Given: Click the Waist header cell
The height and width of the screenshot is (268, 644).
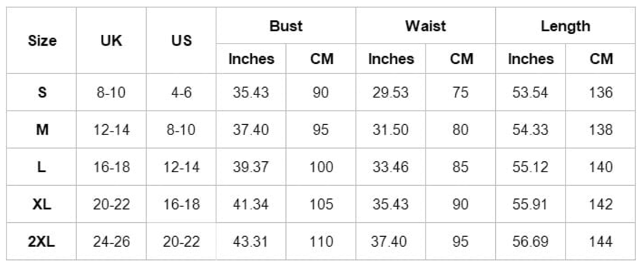Looking at the screenshot, I should click(425, 26).
